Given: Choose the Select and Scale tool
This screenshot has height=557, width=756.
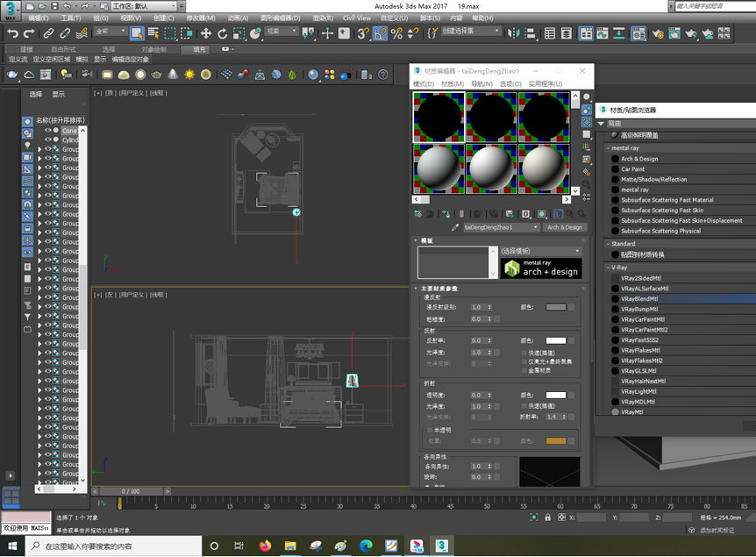Looking at the screenshot, I should [x=239, y=33].
